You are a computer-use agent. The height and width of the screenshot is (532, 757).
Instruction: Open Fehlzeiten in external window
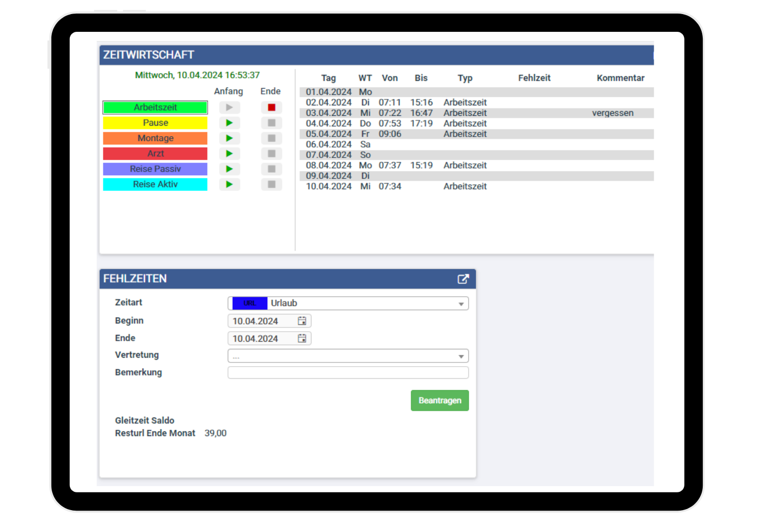pyautogui.click(x=463, y=279)
